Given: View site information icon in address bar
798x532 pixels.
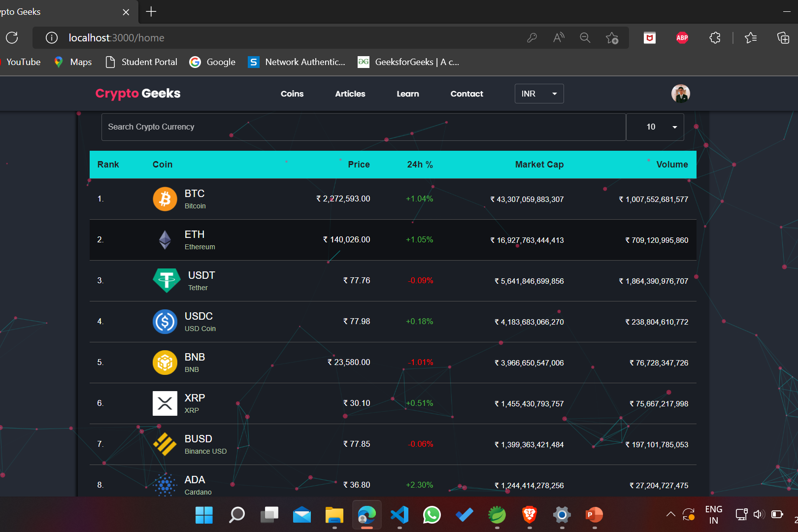Looking at the screenshot, I should 52,37.
